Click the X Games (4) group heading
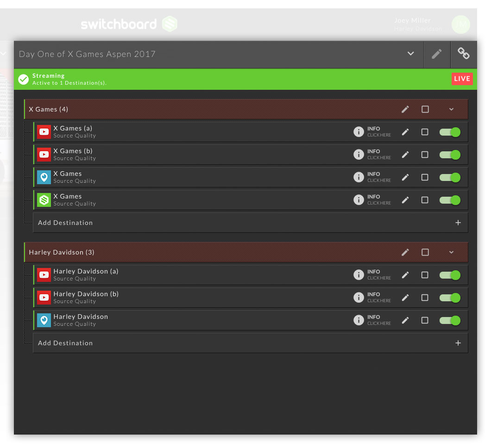Image resolution: width=491 pixels, height=448 pixels. (x=49, y=109)
